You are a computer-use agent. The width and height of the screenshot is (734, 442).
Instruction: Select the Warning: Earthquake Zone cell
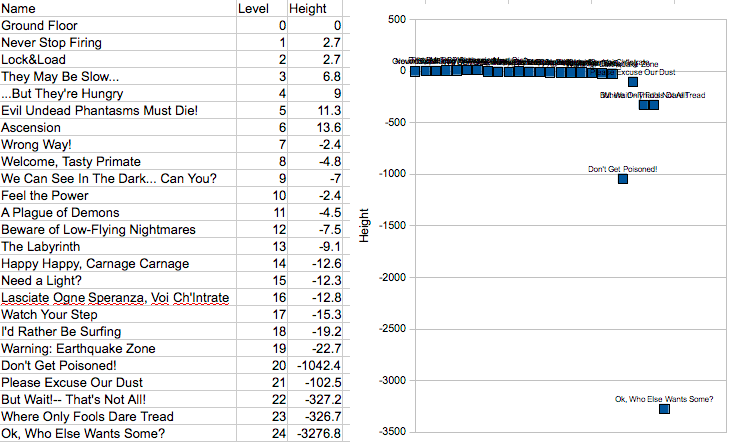(118, 349)
